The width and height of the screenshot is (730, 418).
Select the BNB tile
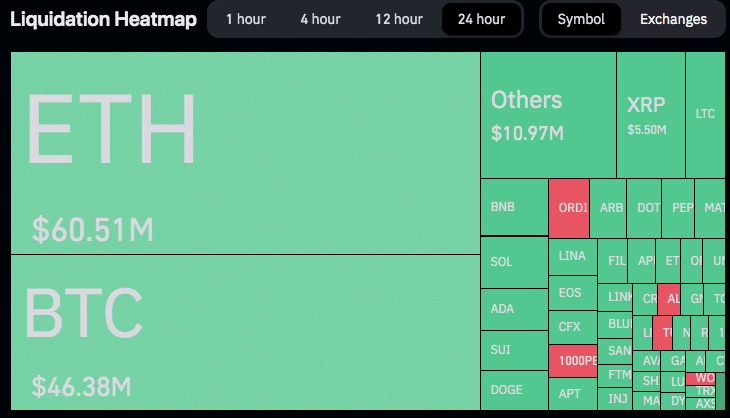[514, 208]
